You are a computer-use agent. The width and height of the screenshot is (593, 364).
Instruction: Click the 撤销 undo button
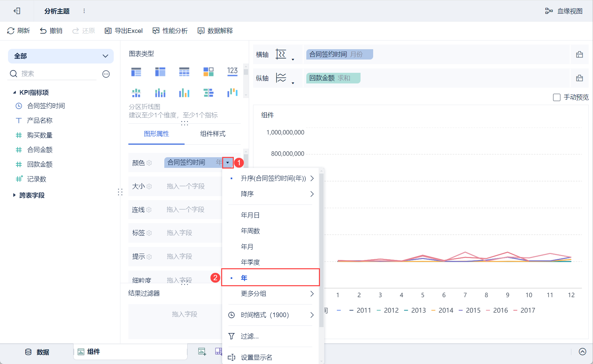tap(51, 31)
